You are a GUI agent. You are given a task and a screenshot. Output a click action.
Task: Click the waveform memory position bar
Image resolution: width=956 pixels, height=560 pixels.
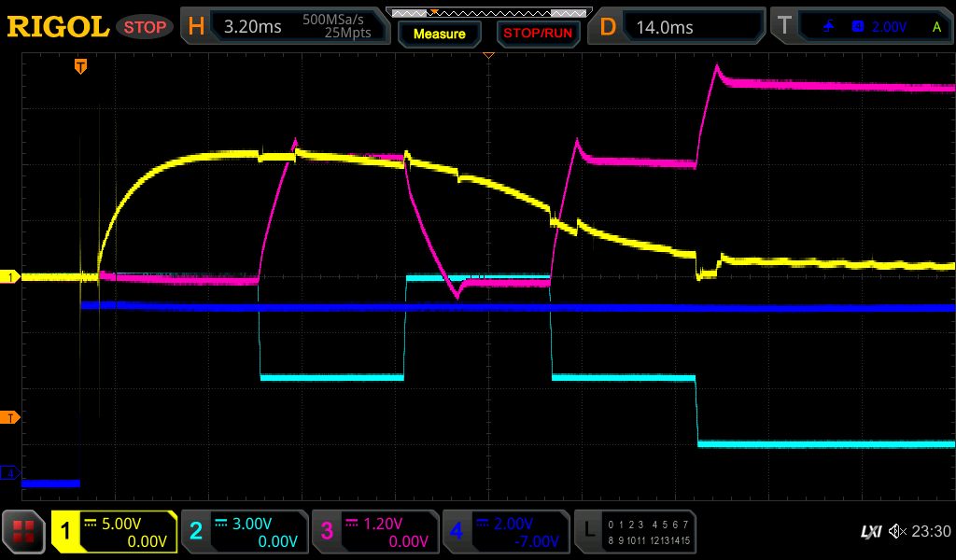[x=487, y=12]
